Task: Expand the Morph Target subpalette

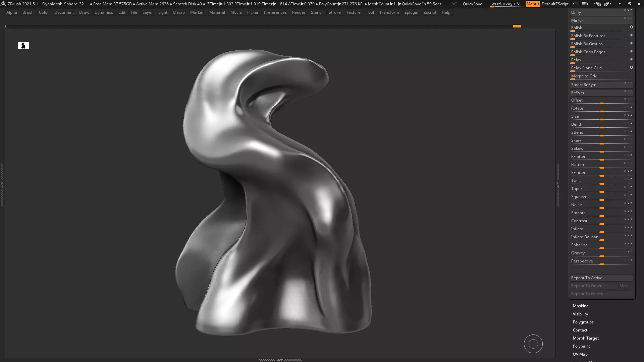Action: (586, 338)
